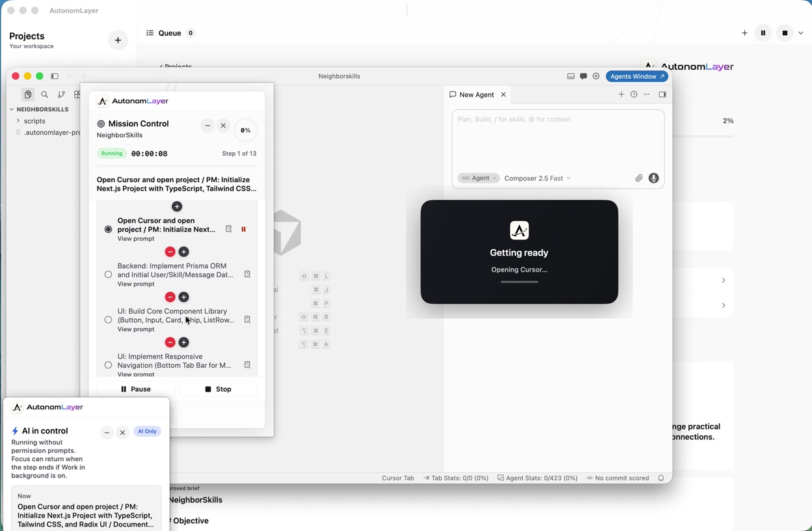812x531 pixels.
Task: Remove step via minus above Backend Prisma step
Action: (x=170, y=252)
